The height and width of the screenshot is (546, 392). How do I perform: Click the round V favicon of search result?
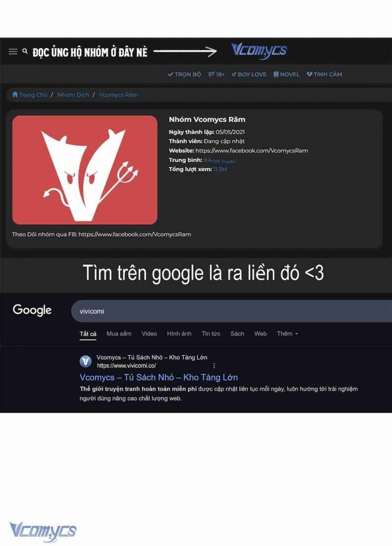[x=86, y=362]
